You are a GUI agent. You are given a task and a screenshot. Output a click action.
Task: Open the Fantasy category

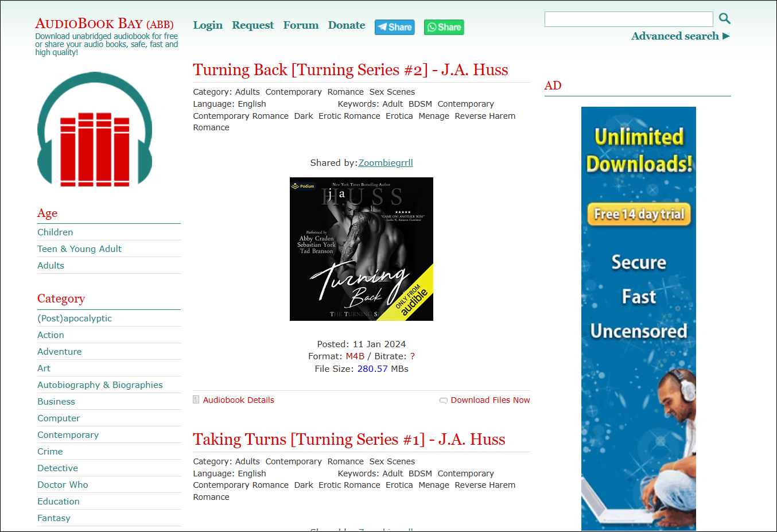click(x=54, y=518)
